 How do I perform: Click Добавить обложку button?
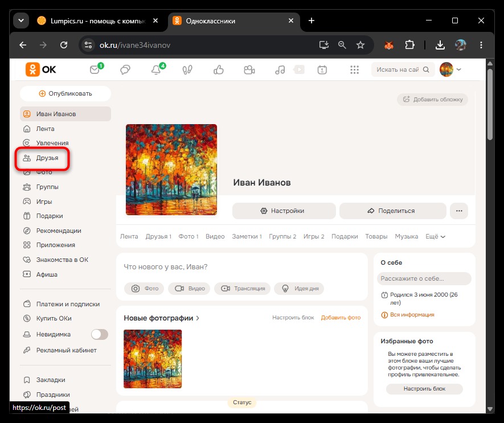(x=433, y=99)
